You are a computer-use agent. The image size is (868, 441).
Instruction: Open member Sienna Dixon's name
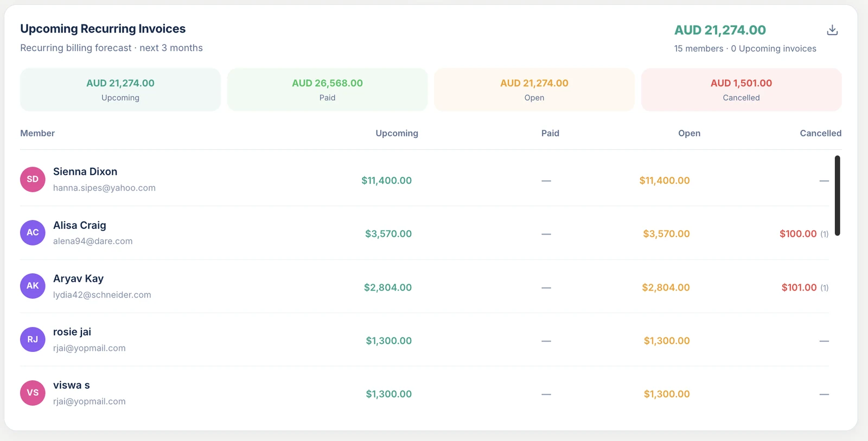tap(85, 172)
